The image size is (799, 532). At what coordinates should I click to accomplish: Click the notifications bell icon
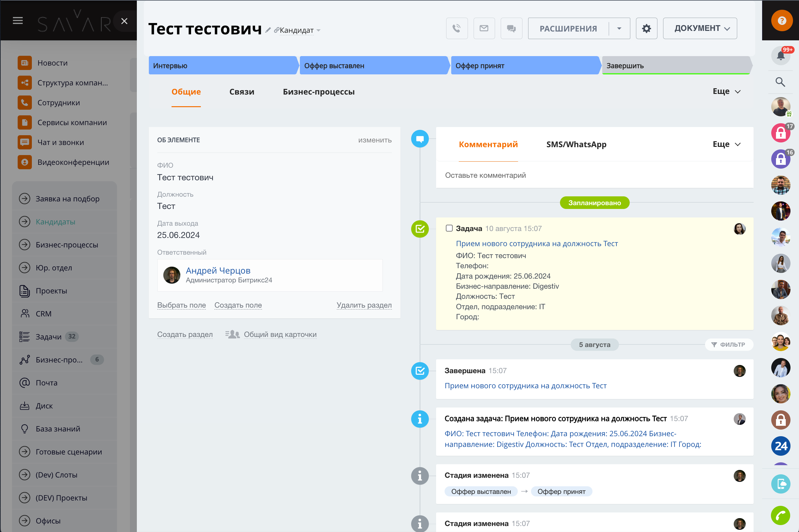pos(780,56)
